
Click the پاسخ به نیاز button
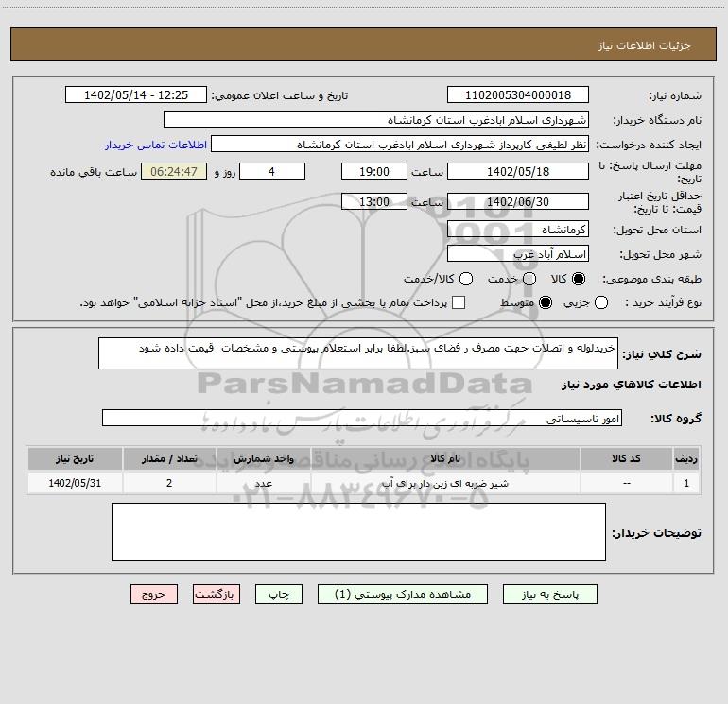pos(549,594)
